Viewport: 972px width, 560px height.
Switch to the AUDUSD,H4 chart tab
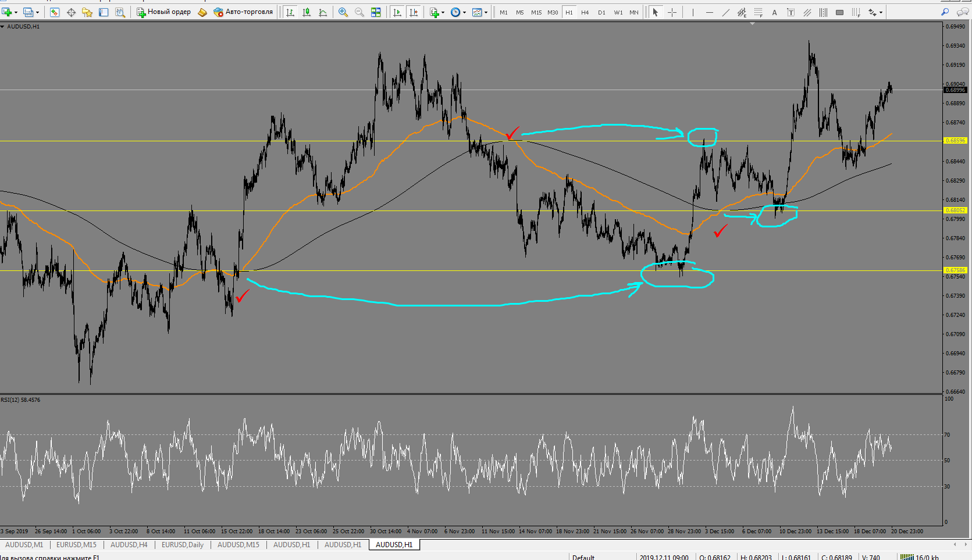pos(129,545)
